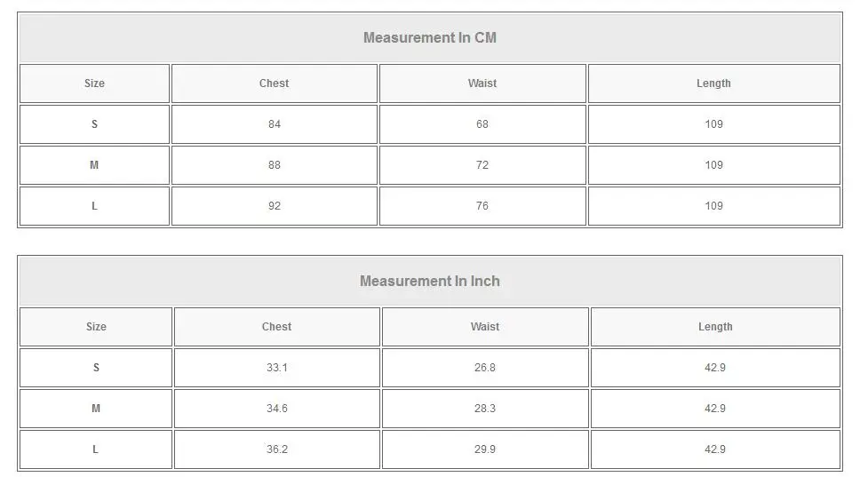Click the "Measurement In Inch" table title
The width and height of the screenshot is (868, 477).
tap(430, 282)
